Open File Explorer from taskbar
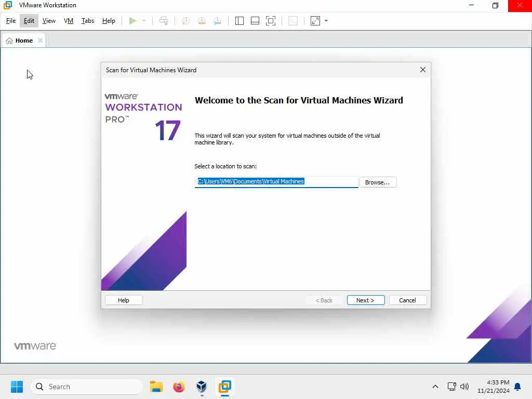 [156, 387]
